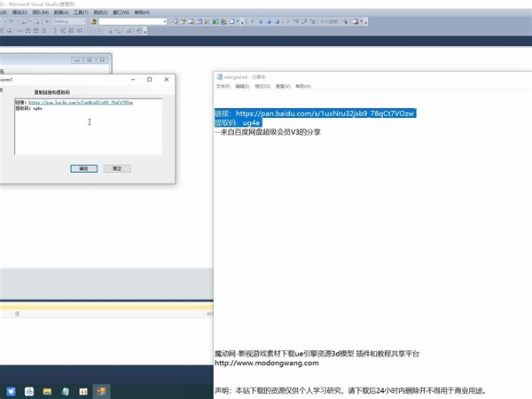Click the 声明 disclaimer line in Notepad
This screenshot has height=399, width=532.
351,390
